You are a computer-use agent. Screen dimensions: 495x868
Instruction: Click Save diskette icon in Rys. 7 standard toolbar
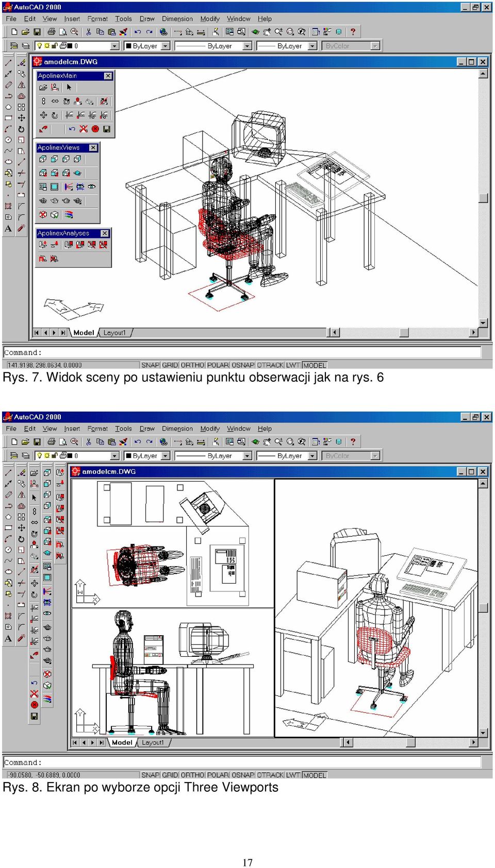point(37,32)
